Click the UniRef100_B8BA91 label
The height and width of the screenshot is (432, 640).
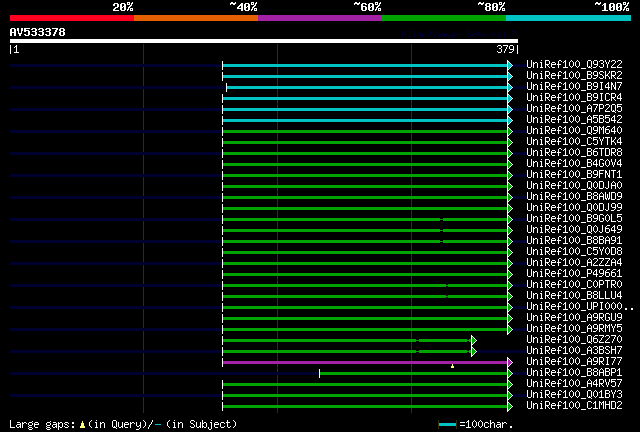574,240
